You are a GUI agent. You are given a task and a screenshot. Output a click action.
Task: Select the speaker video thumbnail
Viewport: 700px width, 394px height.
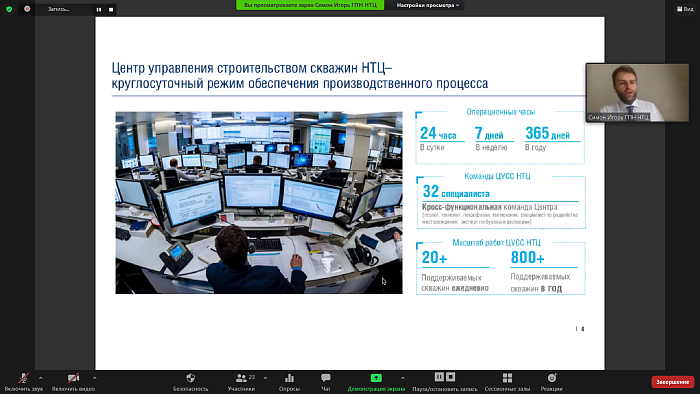click(637, 92)
